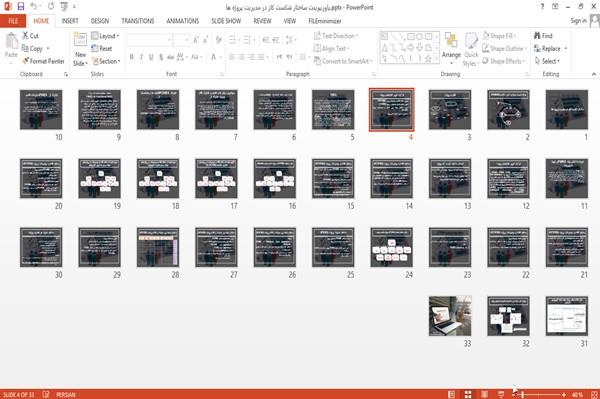The width and height of the screenshot is (600, 399).
Task: Toggle Text Shadow formatting
Action: [x=161, y=57]
